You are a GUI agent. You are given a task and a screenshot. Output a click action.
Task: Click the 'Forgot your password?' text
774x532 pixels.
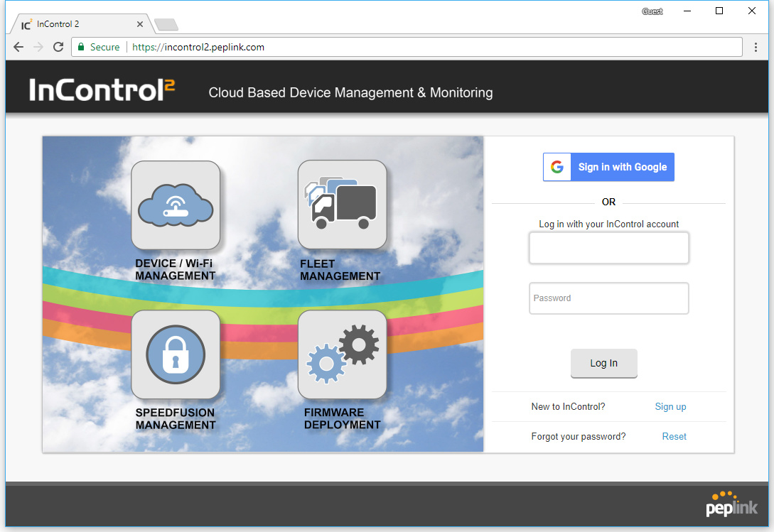point(579,436)
